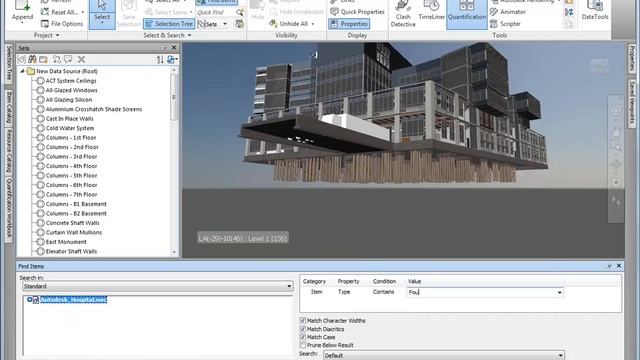Expand the Autodesk_Hospital.nwc tree node
The width and height of the screenshot is (640, 360).
coord(29,300)
